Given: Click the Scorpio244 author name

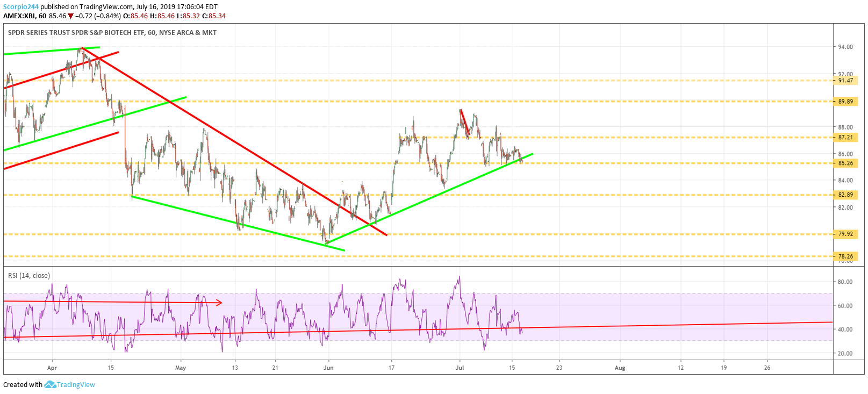Looking at the screenshot, I should (x=21, y=7).
